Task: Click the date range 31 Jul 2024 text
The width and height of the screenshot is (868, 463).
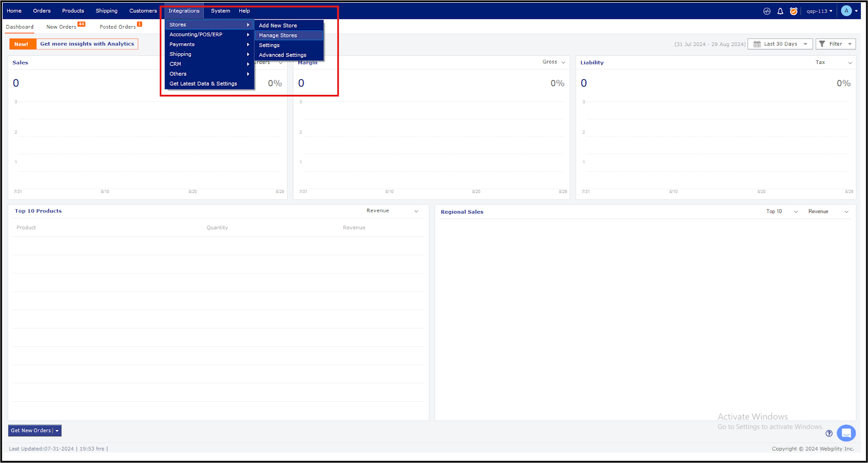Action: coord(710,44)
